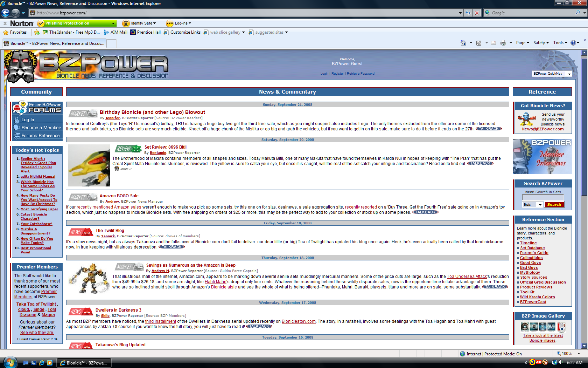The height and width of the screenshot is (368, 588).
Task: Open the Sets search category dropdown
Action: click(x=532, y=205)
